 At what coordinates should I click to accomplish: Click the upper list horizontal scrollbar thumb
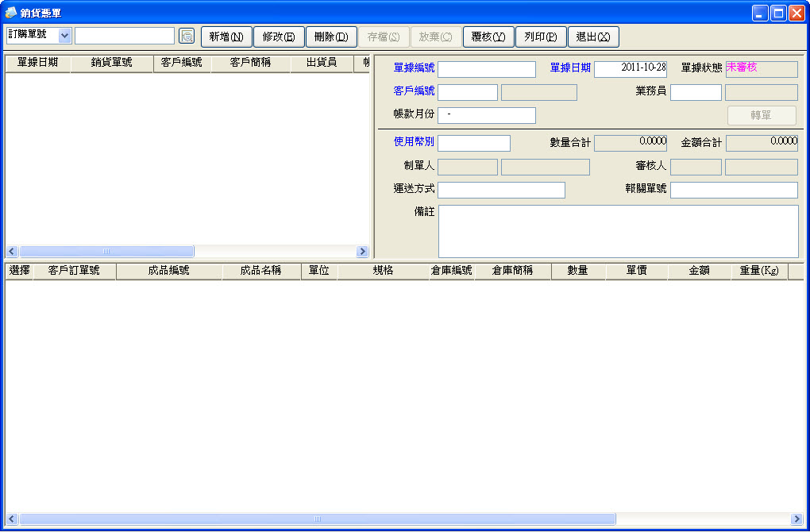[x=106, y=252]
